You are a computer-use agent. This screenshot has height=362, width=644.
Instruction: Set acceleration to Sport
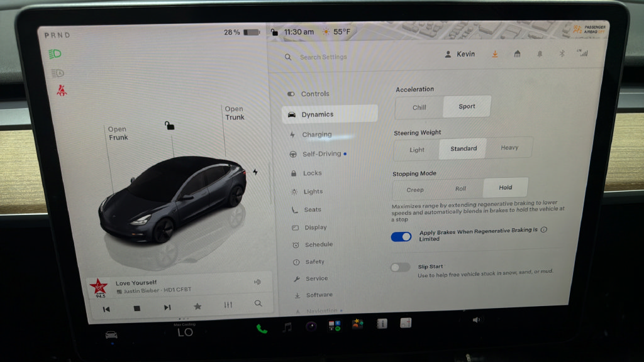pyautogui.click(x=467, y=106)
